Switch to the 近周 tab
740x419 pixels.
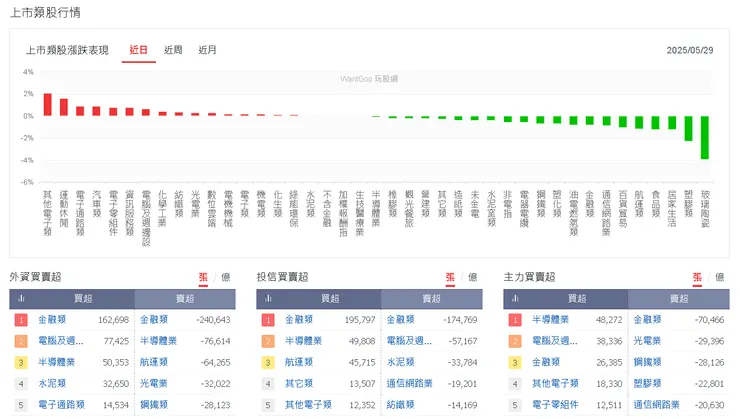[x=173, y=50]
